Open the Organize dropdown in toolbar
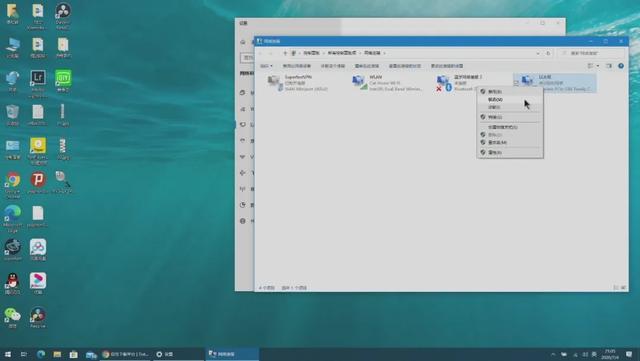The image size is (640, 361). coord(266,66)
